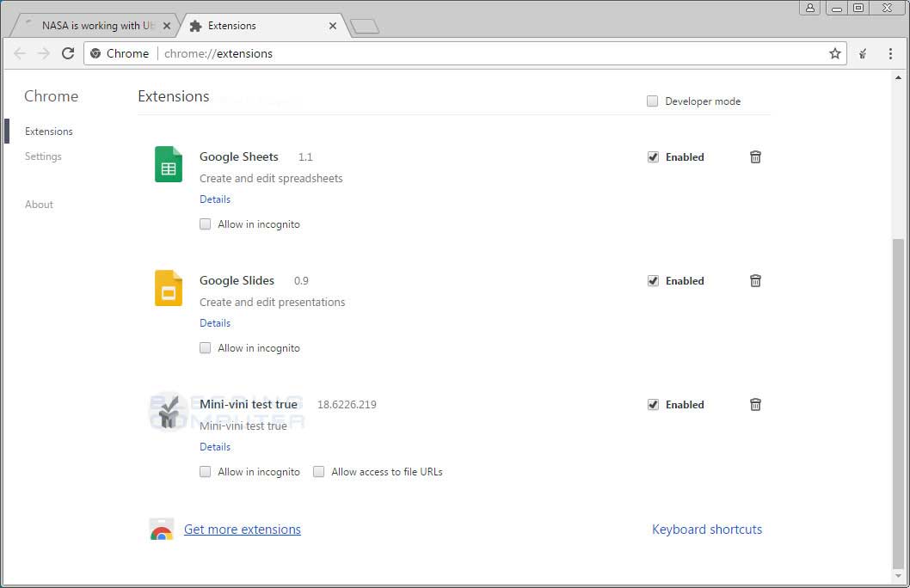Select Extensions in the Chrome sidebar
Viewport: 910px width, 588px height.
coord(49,132)
